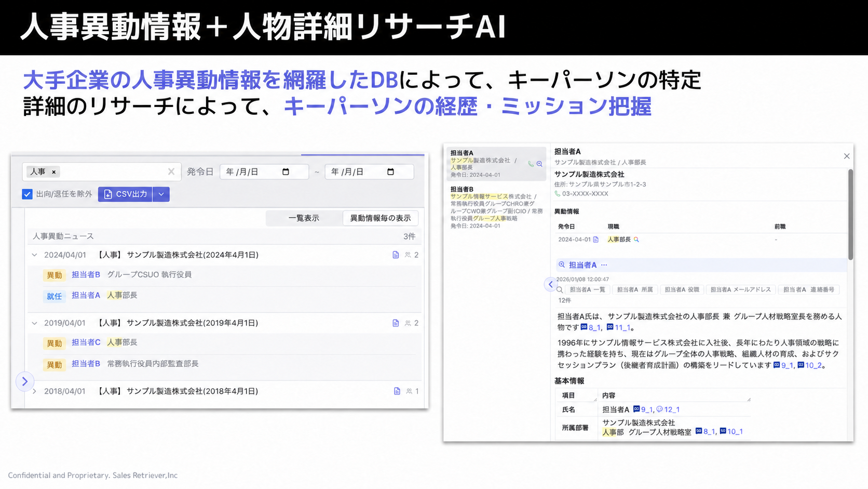The image size is (868, 489).
Task: Open the CSV出力 dropdown arrow
Action: tap(161, 194)
